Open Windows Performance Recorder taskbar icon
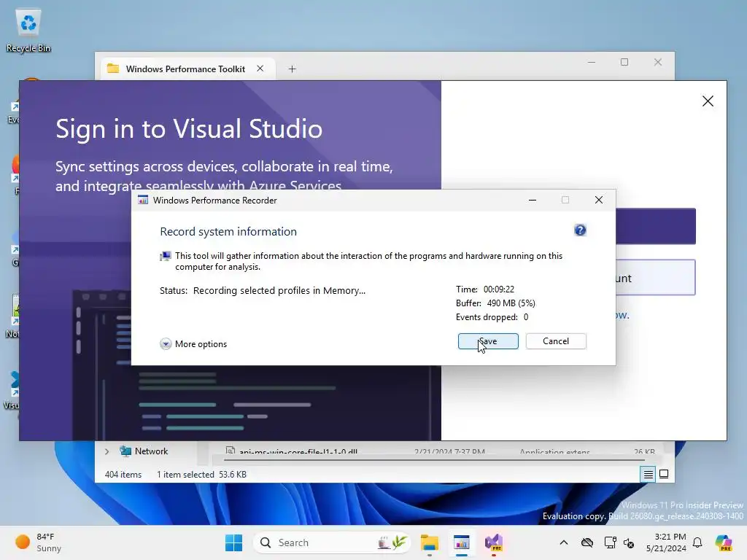 pos(461,542)
